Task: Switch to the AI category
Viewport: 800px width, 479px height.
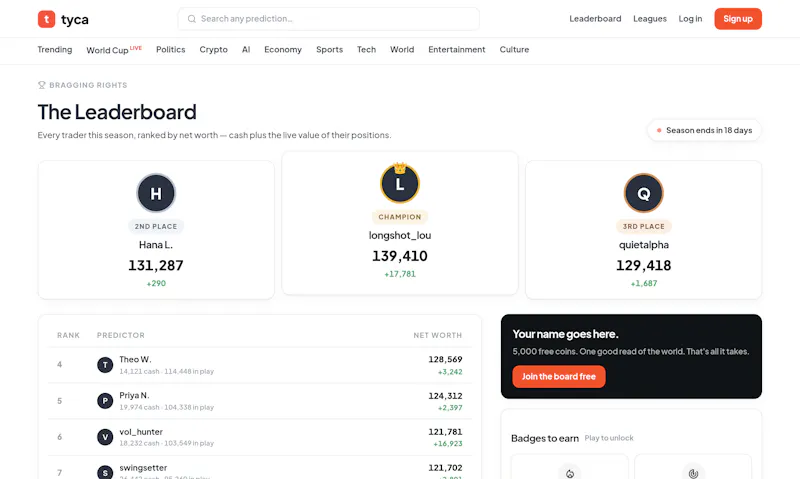Action: click(246, 49)
